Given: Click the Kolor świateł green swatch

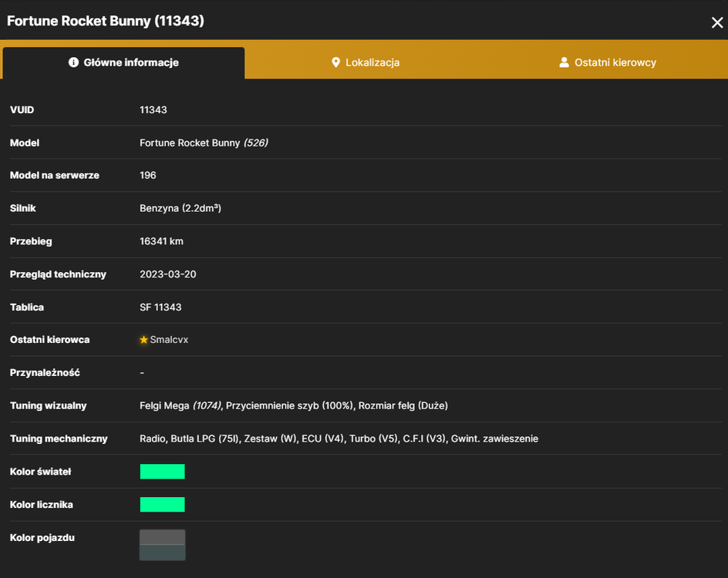Looking at the screenshot, I should [x=163, y=472].
